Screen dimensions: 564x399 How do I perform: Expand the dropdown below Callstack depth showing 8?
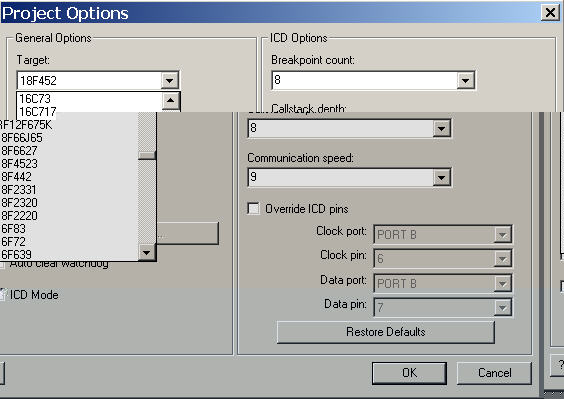(x=441, y=128)
